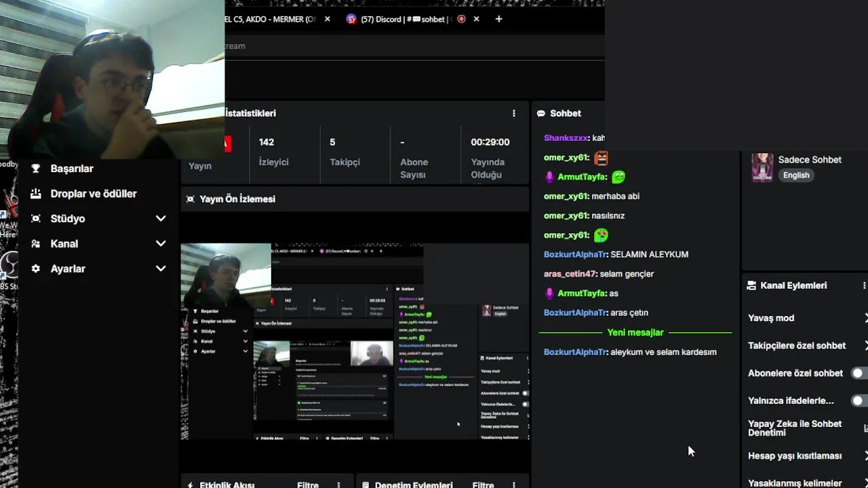The width and height of the screenshot is (868, 488).
Task: Click the red recording indicator on Discord tab
Action: tap(462, 19)
